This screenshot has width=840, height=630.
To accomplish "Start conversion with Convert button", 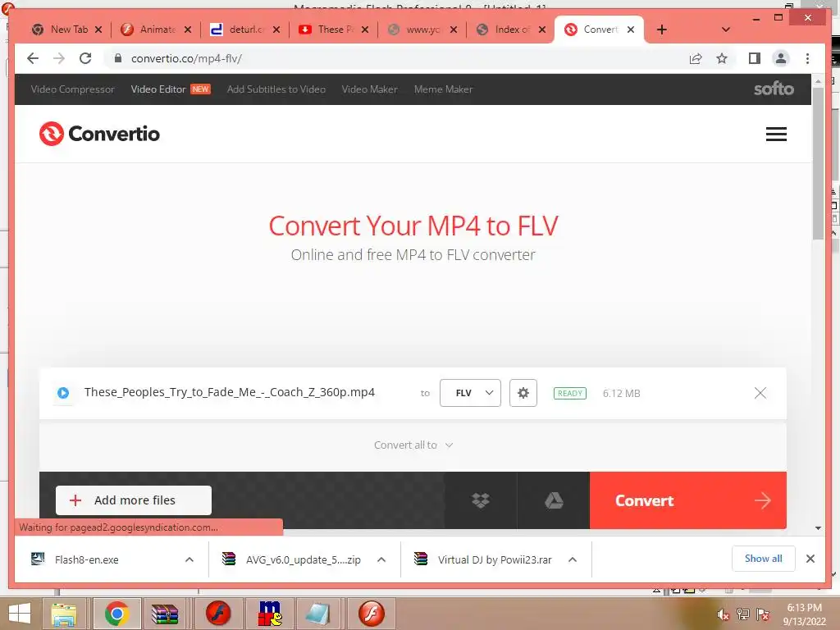I will point(688,500).
